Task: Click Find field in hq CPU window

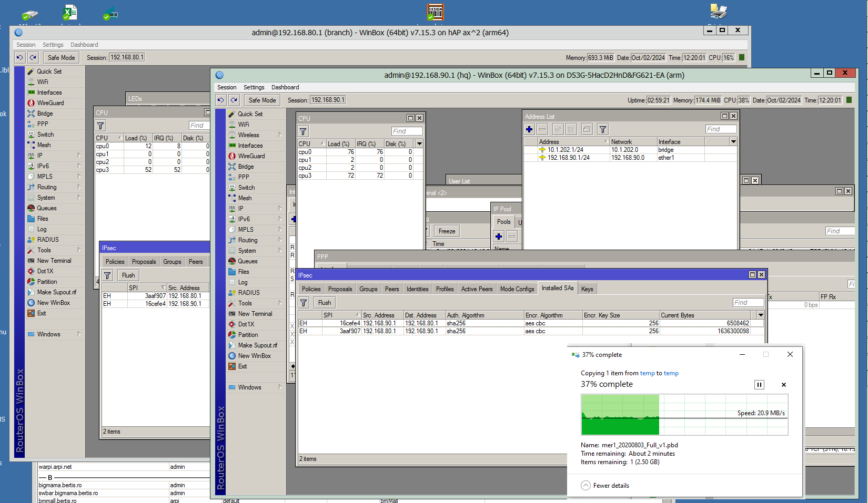Action: [x=407, y=131]
